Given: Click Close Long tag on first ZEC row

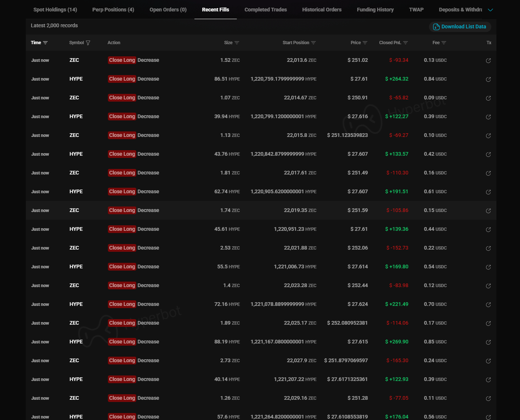Looking at the screenshot, I should (122, 60).
